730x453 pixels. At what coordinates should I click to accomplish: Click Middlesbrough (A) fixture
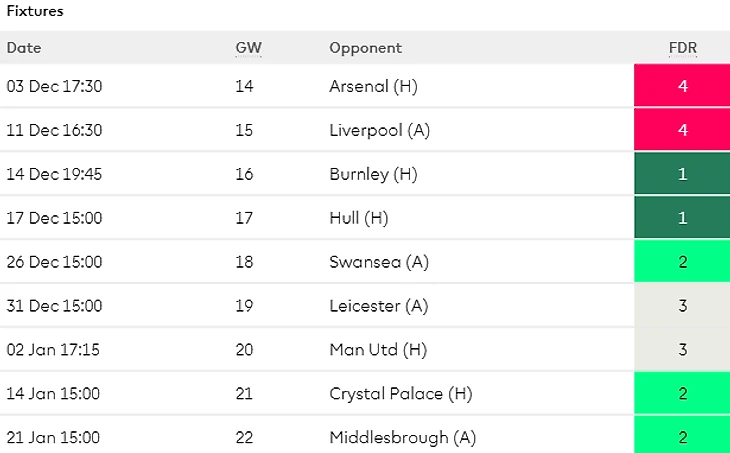(x=402, y=438)
